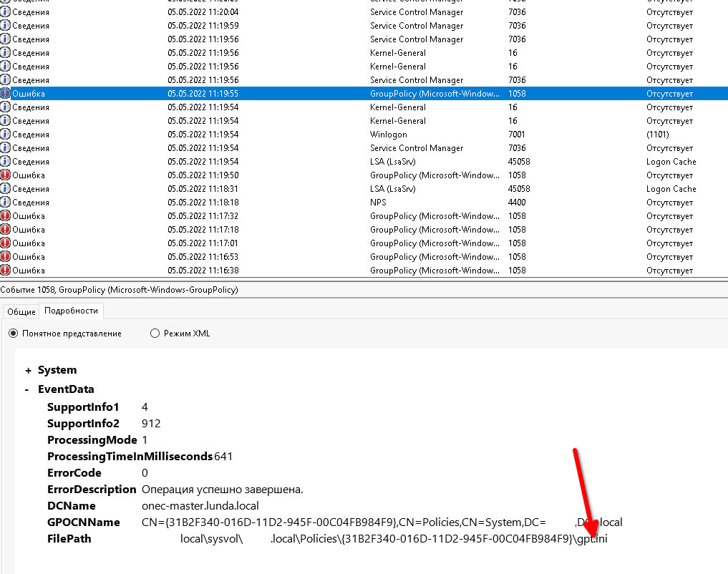This screenshot has width=728, height=574.
Task: Click the icon of the highlighted 11:19:55 event
Action: tap(5, 93)
